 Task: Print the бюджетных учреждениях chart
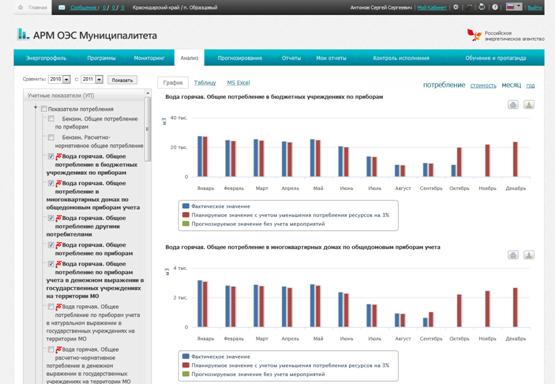click(x=513, y=104)
